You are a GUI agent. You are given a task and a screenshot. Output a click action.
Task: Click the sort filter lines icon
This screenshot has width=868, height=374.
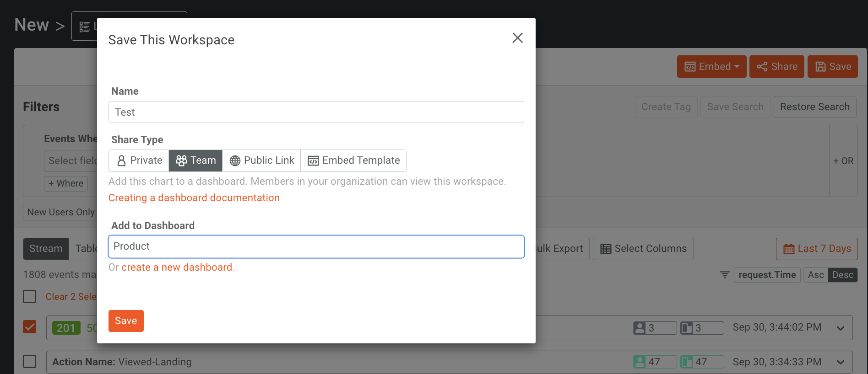pos(724,275)
